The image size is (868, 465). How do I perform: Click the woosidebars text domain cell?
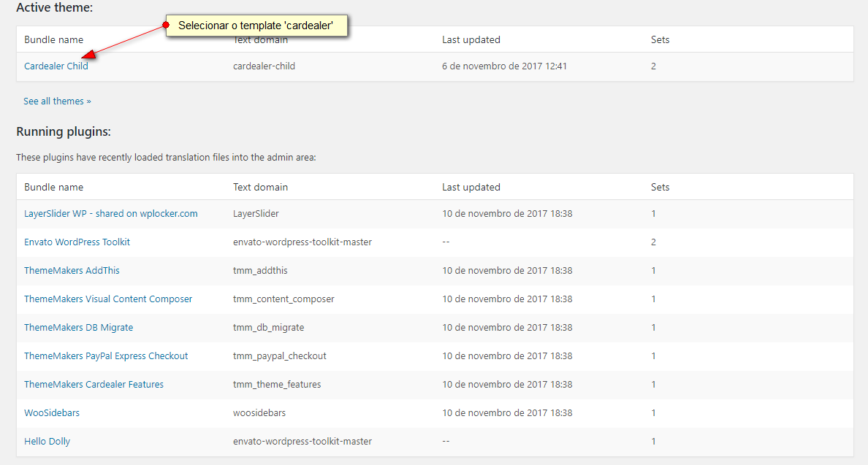coord(259,413)
